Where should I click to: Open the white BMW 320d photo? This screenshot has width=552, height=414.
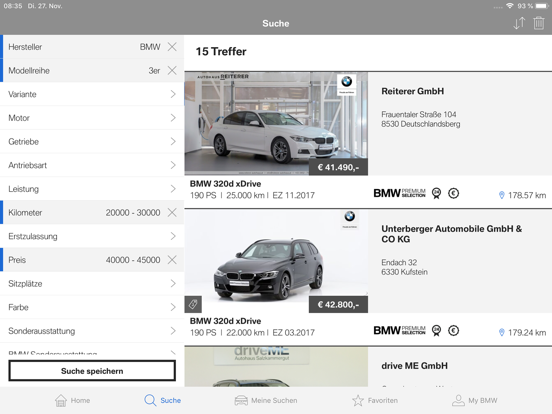[x=276, y=124]
